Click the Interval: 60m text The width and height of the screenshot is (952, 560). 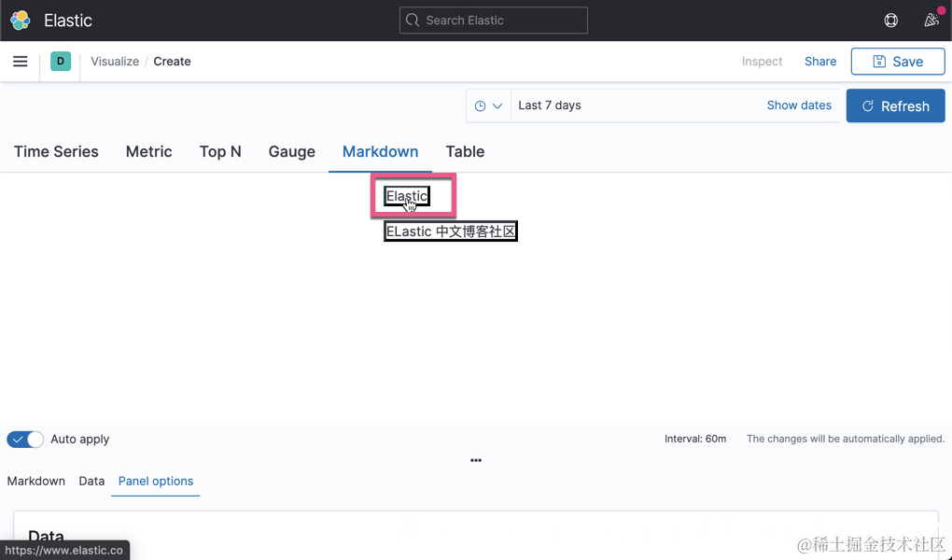coord(695,439)
